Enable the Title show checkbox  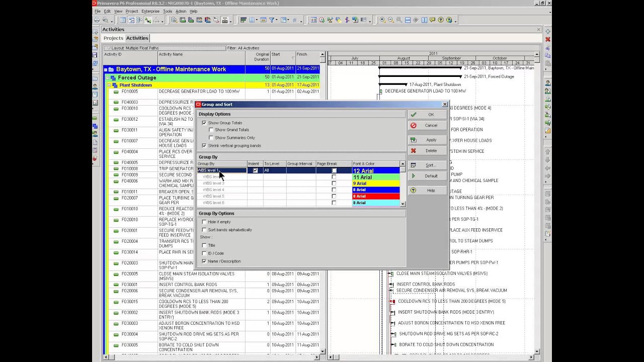(204, 245)
